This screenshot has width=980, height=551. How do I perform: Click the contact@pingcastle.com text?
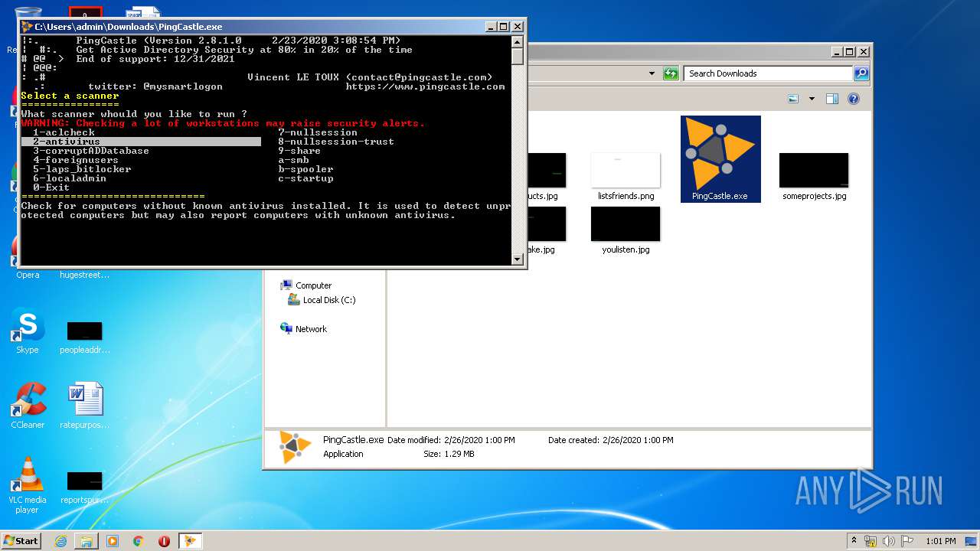pos(419,77)
